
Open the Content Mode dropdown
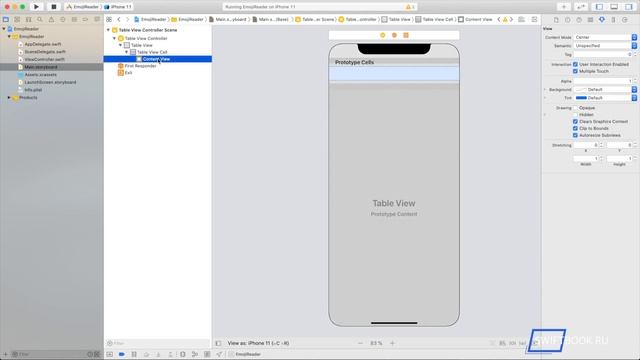coord(605,37)
